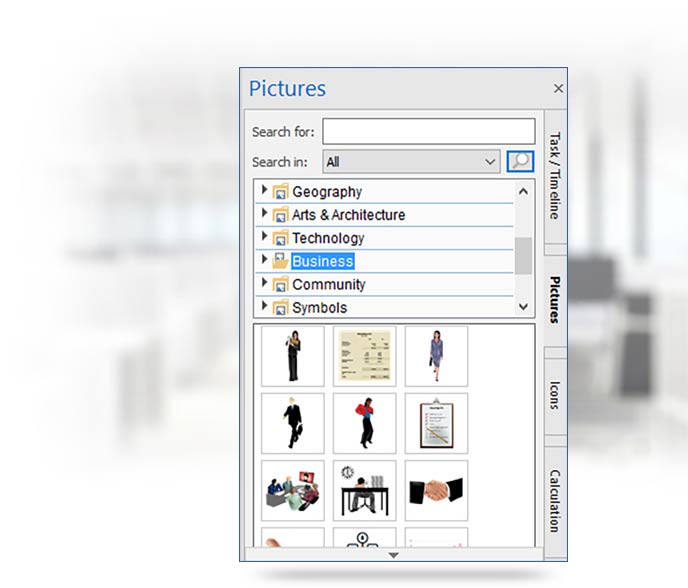Select walking businessman with briefcase picture

(x=293, y=423)
